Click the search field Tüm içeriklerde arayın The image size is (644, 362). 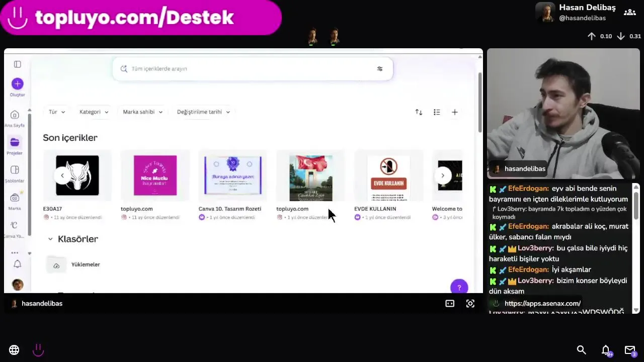(x=252, y=69)
